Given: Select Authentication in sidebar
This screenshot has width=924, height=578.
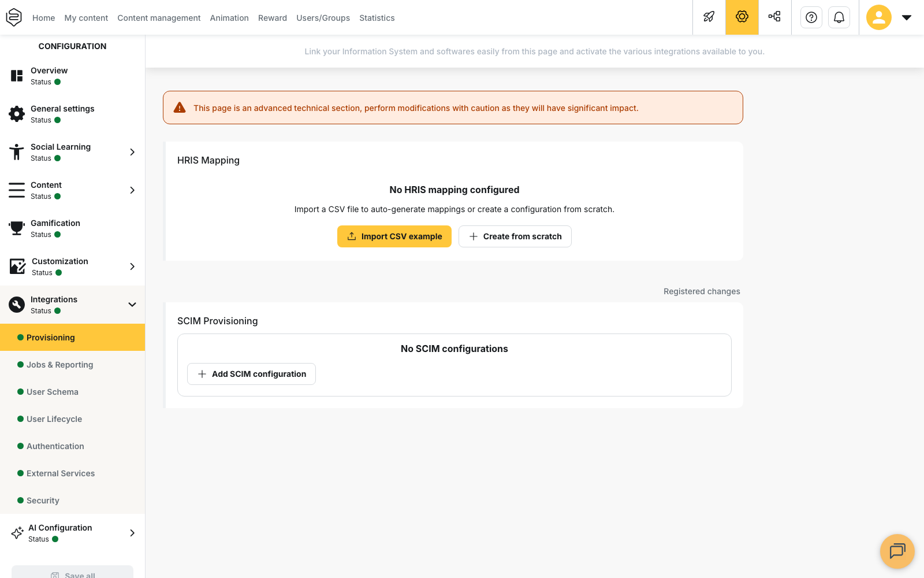Looking at the screenshot, I should pyautogui.click(x=72, y=446).
